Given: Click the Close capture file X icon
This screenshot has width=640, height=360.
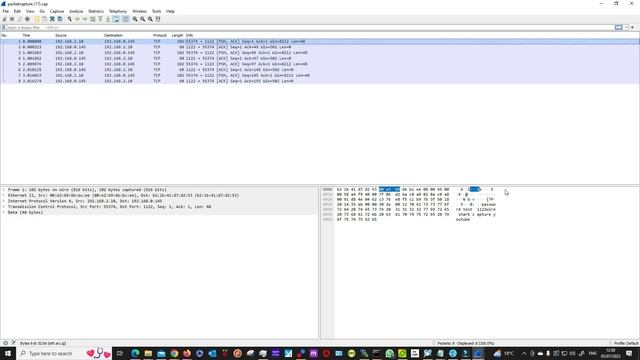Looking at the screenshot, I should pyautogui.click(x=52, y=19).
